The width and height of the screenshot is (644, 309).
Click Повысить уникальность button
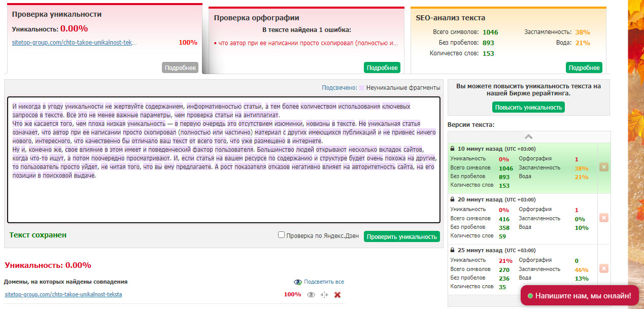528,108
